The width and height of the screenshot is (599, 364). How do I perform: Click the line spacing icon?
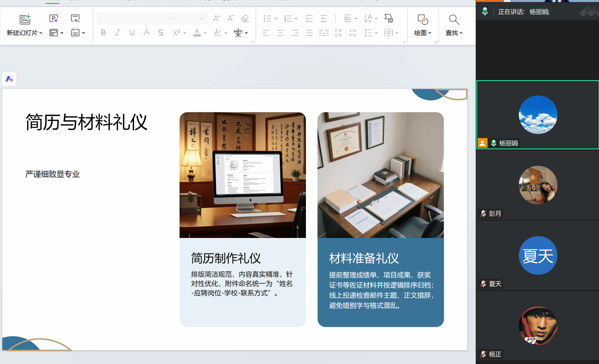click(368, 32)
